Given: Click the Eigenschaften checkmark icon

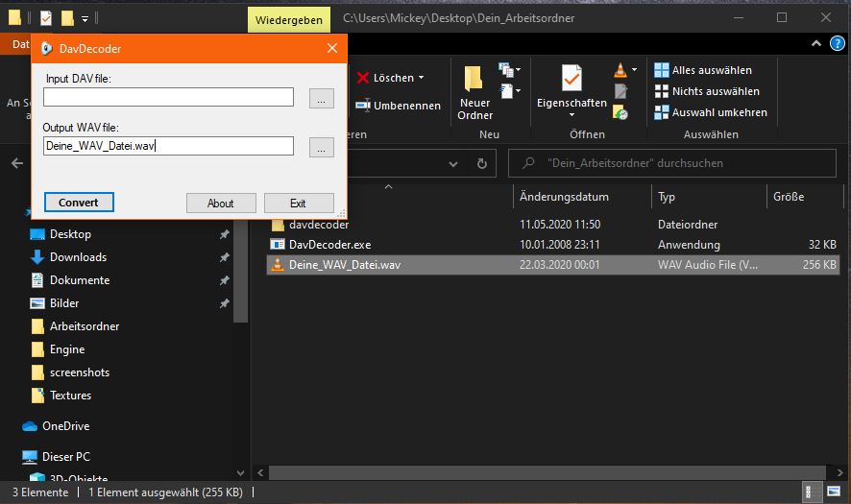Looking at the screenshot, I should tap(571, 79).
